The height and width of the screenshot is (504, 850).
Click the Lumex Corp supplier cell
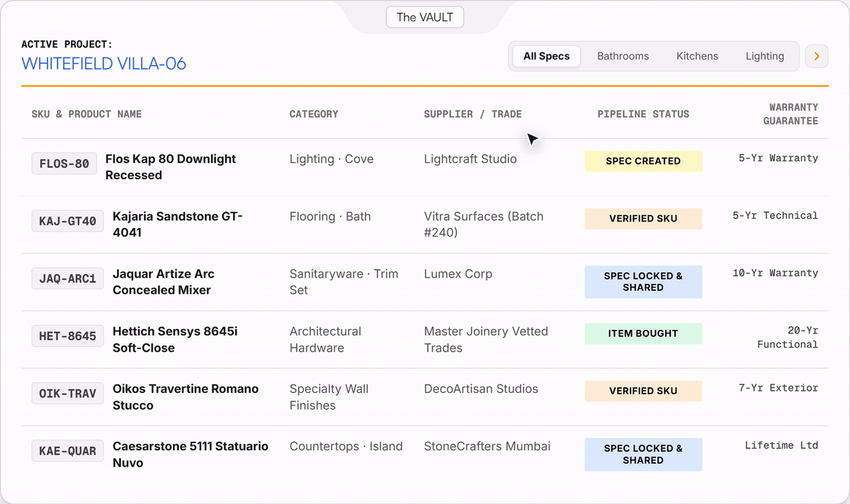458,273
